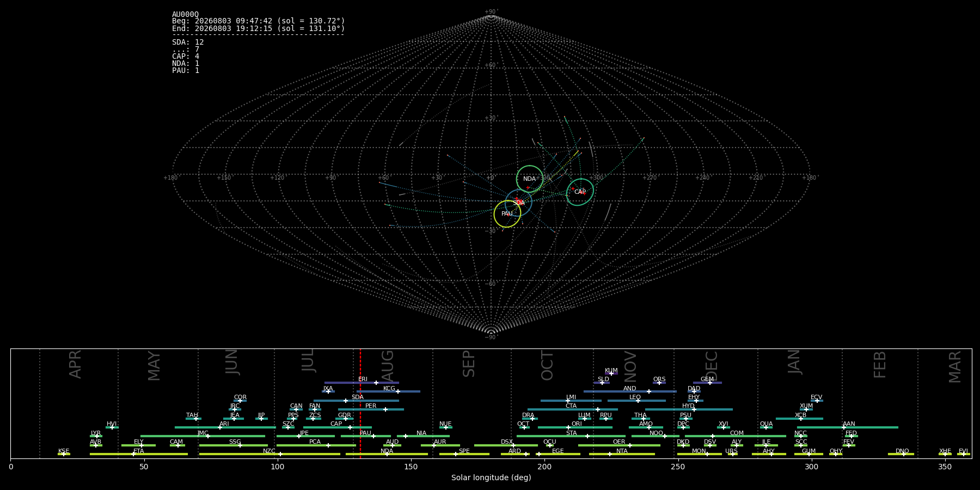Viewport: 980px width, 490px height.
Task: Select the NZC shower label
Action: pyautogui.click(x=269, y=451)
